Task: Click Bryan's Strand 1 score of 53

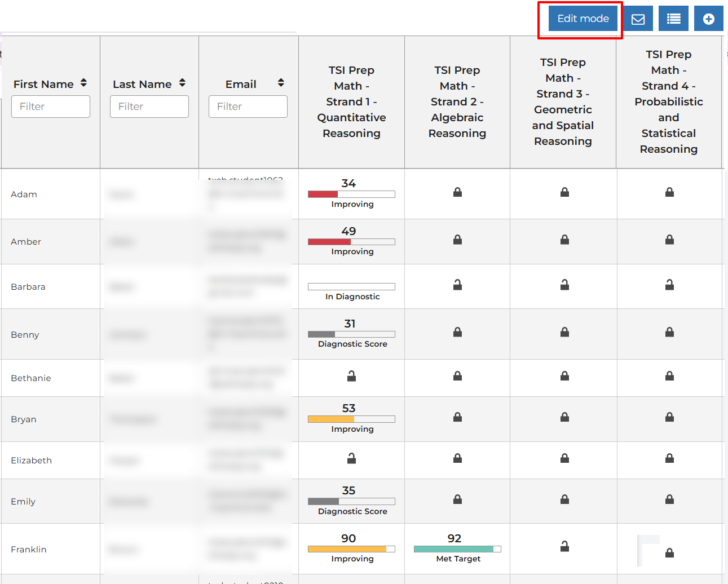Action: 348,408
